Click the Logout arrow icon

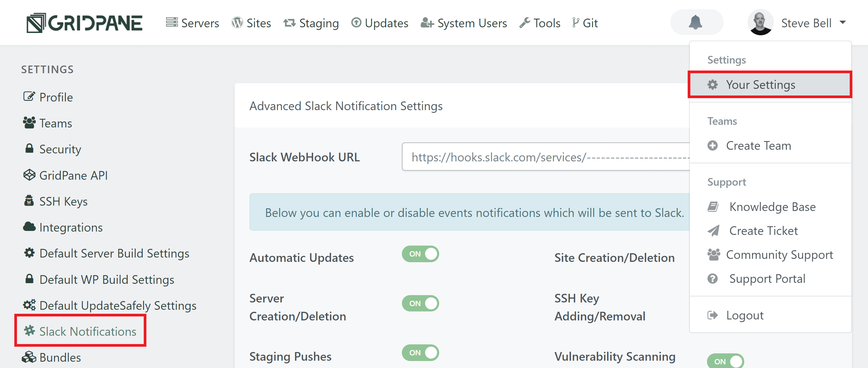coord(712,315)
